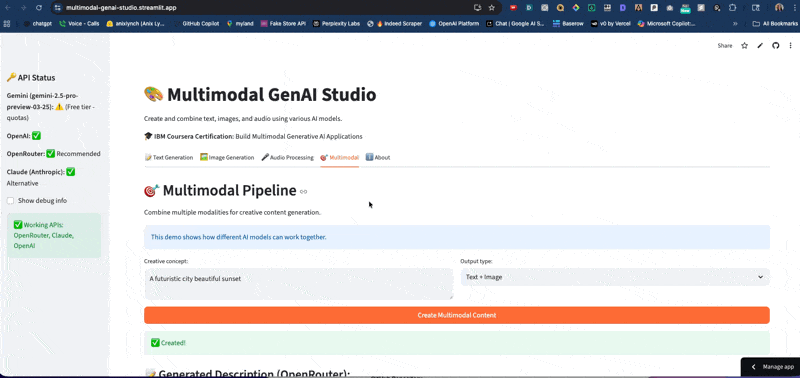Show more bookmarks with double chevron
The image size is (800, 378).
[x=735, y=23]
